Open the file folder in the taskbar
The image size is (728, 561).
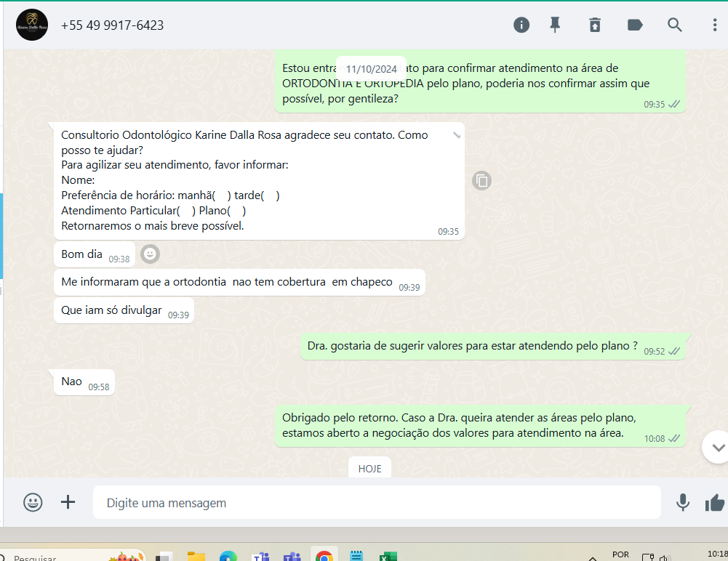pos(196,556)
